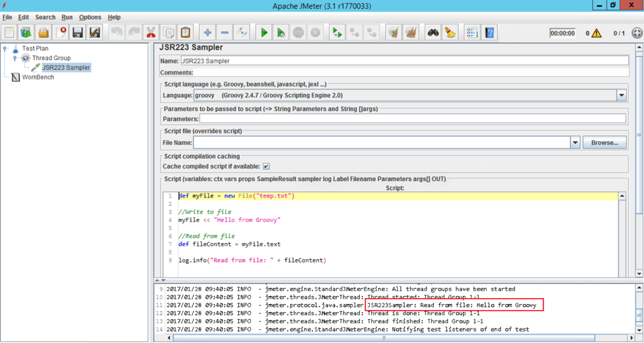The height and width of the screenshot is (343, 644).
Task: Click the Search binoculars icon
Action: point(433,32)
